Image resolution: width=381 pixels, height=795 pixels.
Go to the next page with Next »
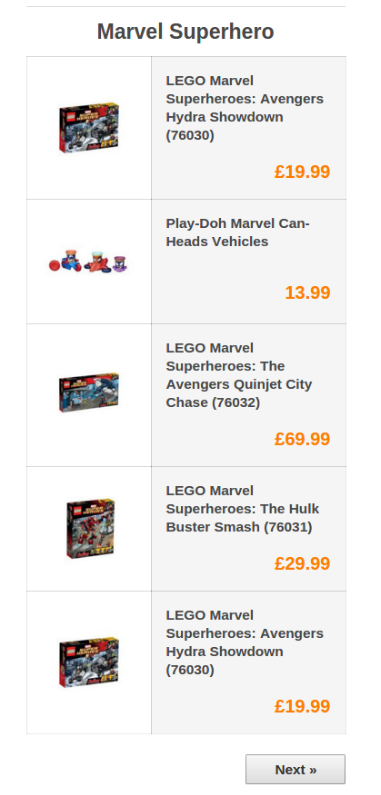(x=295, y=769)
